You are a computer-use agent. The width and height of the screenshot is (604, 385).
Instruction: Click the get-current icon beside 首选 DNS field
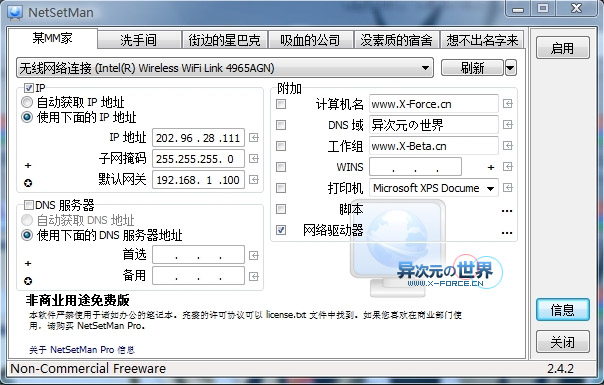click(x=253, y=255)
